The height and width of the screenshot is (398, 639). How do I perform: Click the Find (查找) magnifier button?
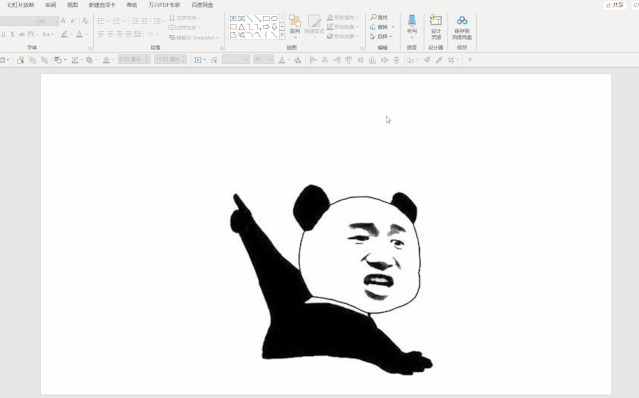pyautogui.click(x=379, y=17)
